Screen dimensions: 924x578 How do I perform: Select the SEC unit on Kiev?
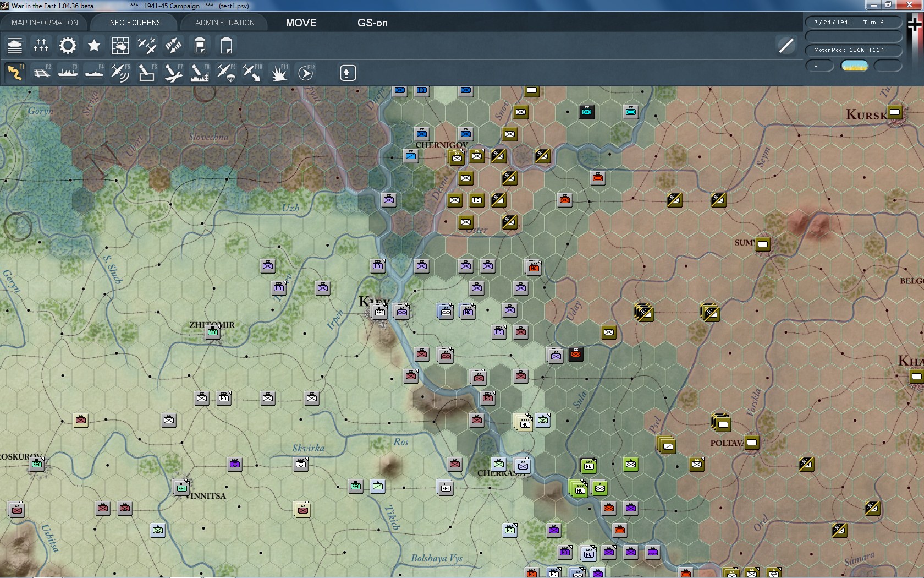[380, 312]
